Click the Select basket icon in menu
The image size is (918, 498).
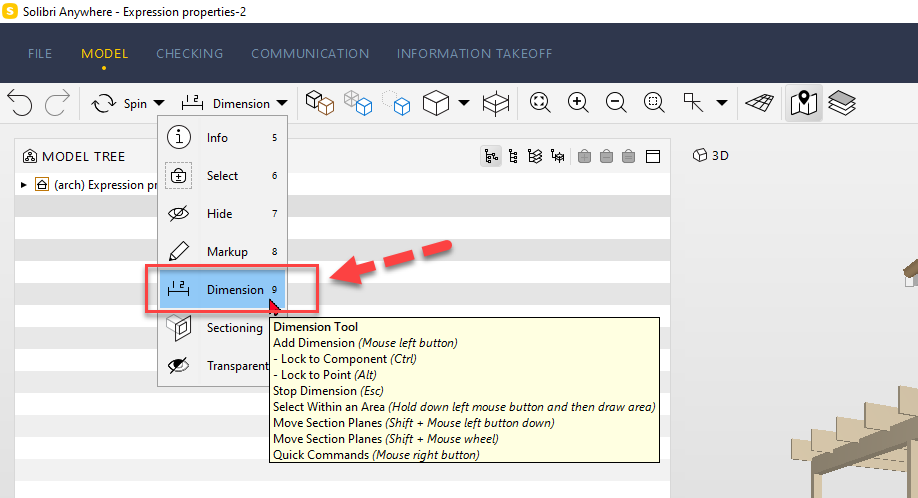coord(179,176)
